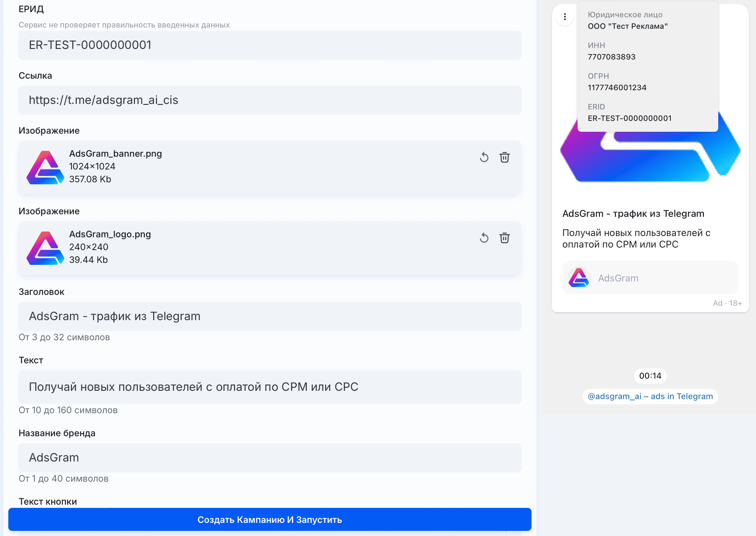Click the ЕРИД input field

point(270,45)
